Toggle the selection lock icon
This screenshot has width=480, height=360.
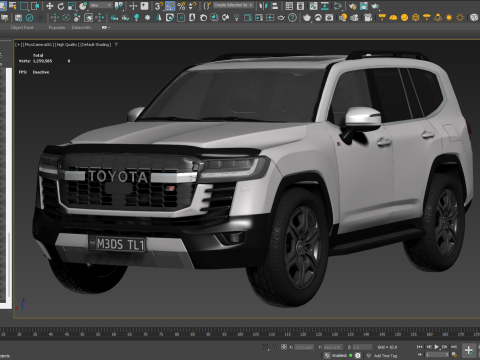(274, 347)
